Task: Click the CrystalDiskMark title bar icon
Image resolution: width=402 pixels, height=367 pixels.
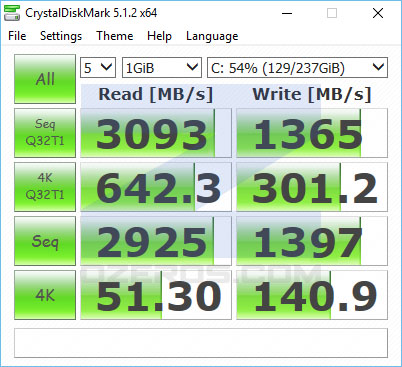Action: click(x=12, y=13)
